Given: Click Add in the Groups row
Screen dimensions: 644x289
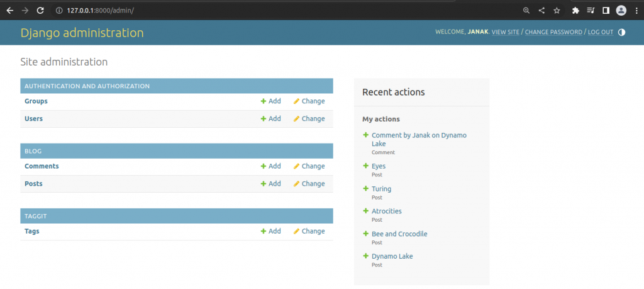Looking at the screenshot, I should (x=270, y=101).
